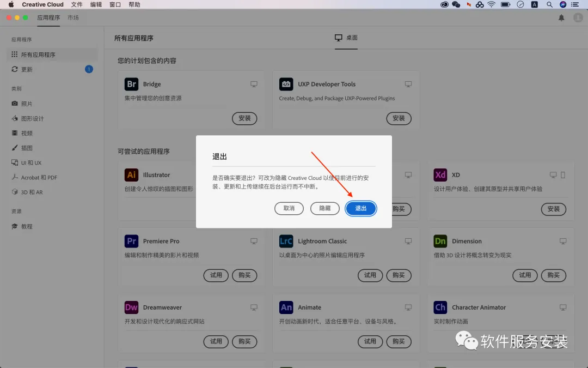This screenshot has height=368, width=588.
Task: Open the Apple menu
Action: coord(10,4)
